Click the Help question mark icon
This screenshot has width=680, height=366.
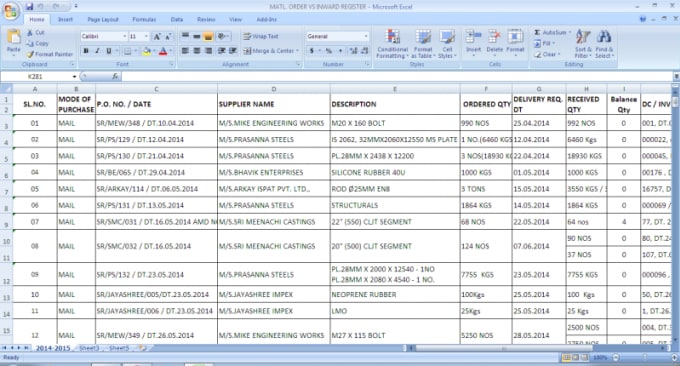tap(643, 19)
